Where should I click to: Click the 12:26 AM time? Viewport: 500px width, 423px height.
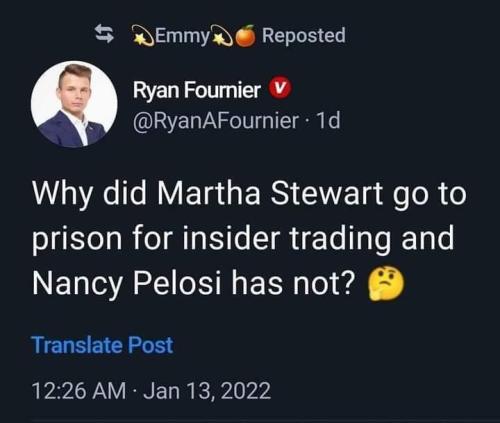pos(79,390)
